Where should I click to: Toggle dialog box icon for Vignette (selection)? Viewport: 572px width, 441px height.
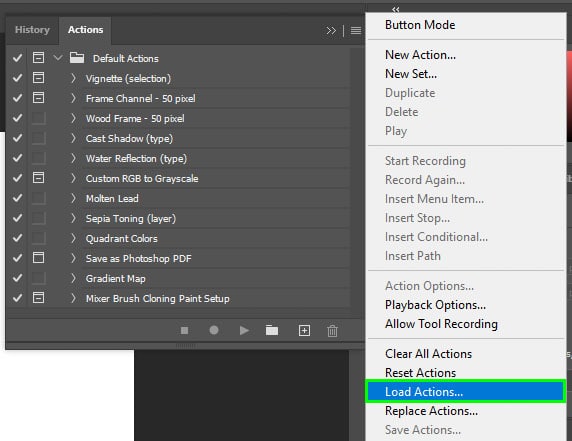[x=38, y=78]
